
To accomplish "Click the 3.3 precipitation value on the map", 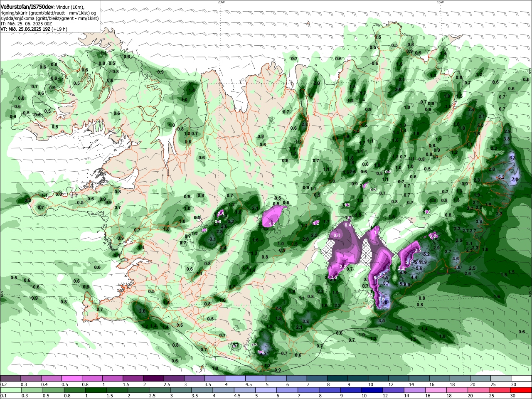I will coord(305,321).
